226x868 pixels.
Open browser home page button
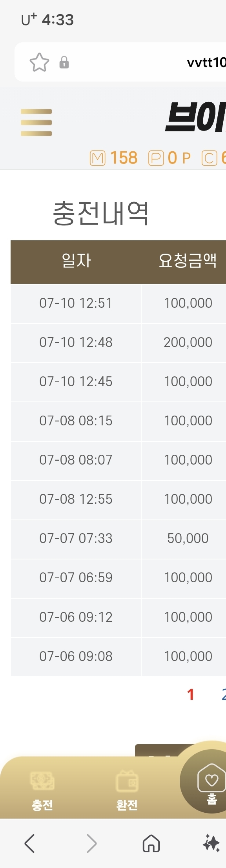[x=151, y=843]
